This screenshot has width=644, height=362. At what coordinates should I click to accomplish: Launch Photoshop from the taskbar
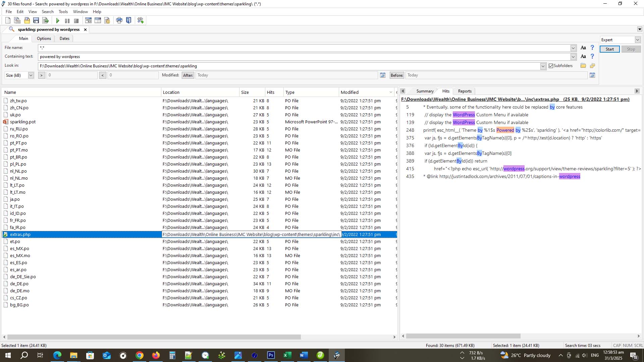(271, 355)
